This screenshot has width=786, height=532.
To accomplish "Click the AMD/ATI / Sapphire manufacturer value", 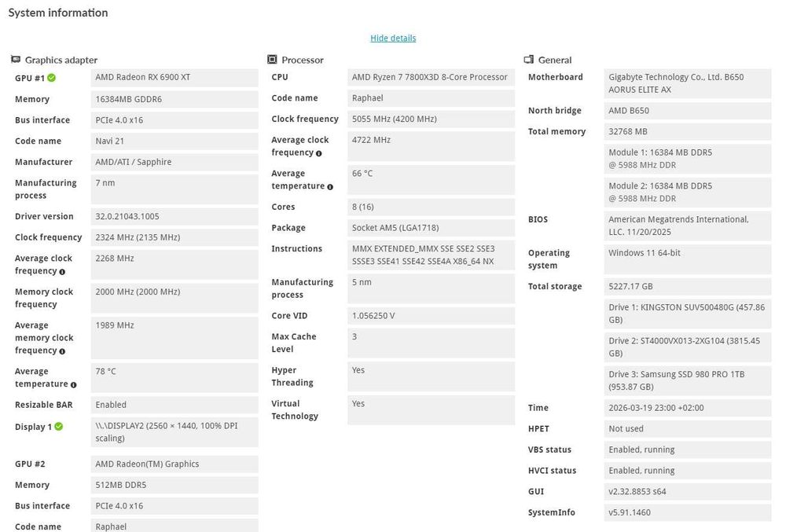I will [174, 163].
